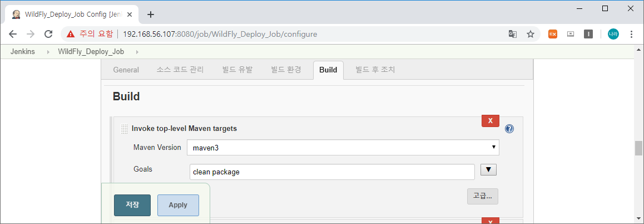This screenshot has width=644, height=224.
Task: Click the Goals label
Action: 142,169
